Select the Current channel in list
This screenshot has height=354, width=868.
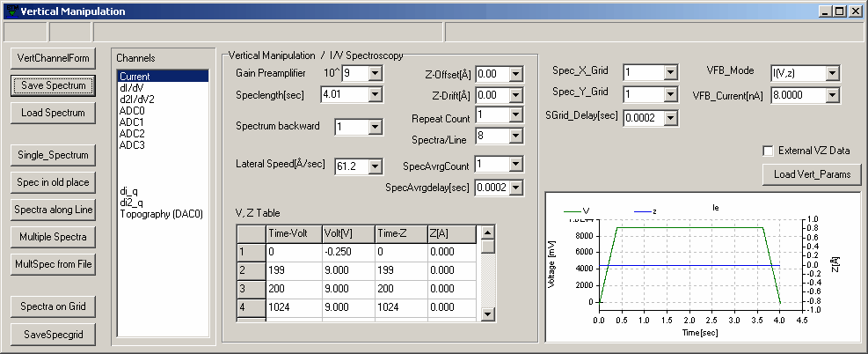pos(163,77)
